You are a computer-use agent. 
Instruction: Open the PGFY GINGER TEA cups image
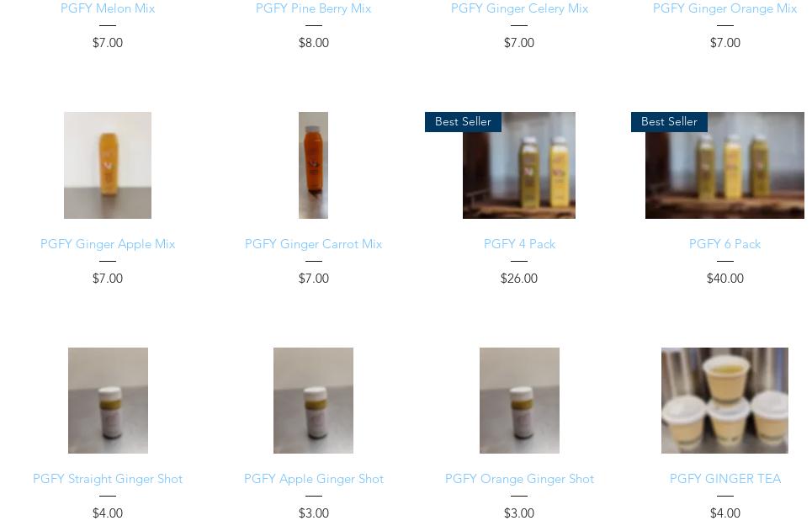[x=724, y=401]
